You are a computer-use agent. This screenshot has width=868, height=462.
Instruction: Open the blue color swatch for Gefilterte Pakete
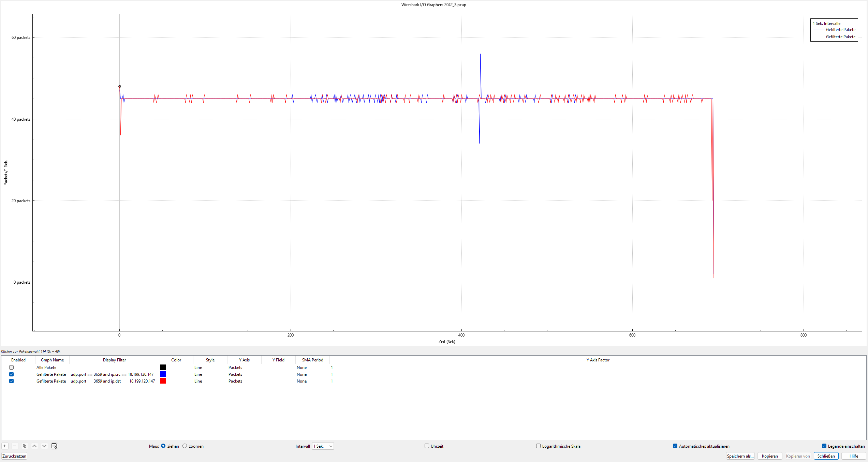[163, 374]
